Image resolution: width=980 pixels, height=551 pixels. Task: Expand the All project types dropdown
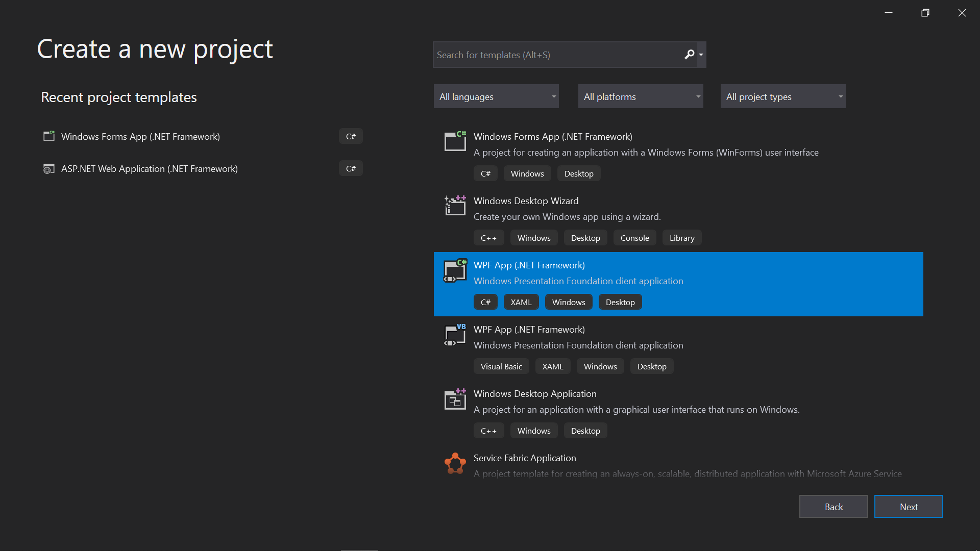click(x=782, y=96)
